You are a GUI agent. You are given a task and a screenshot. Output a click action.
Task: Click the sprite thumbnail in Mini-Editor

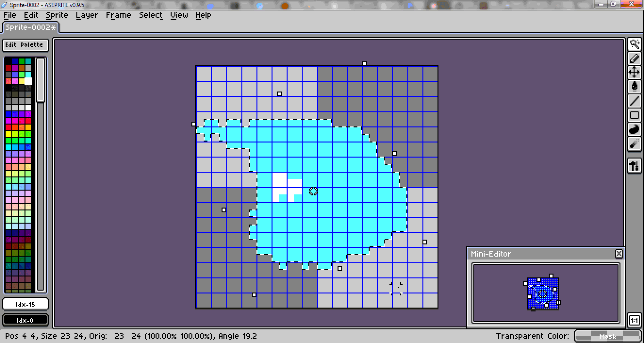543,293
